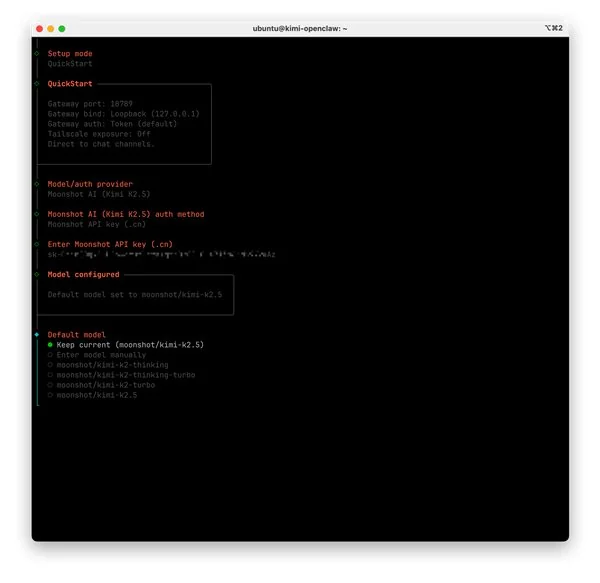The height and width of the screenshot is (583, 600).
Task: Click the diamond marker beside Enter Moonshot API key
Action: [37, 244]
